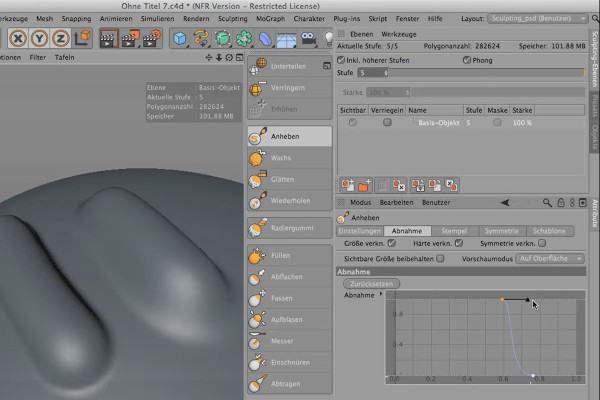Switch to the Einstellungen tab
Image resolution: width=600 pixels, height=400 pixels.
point(360,231)
